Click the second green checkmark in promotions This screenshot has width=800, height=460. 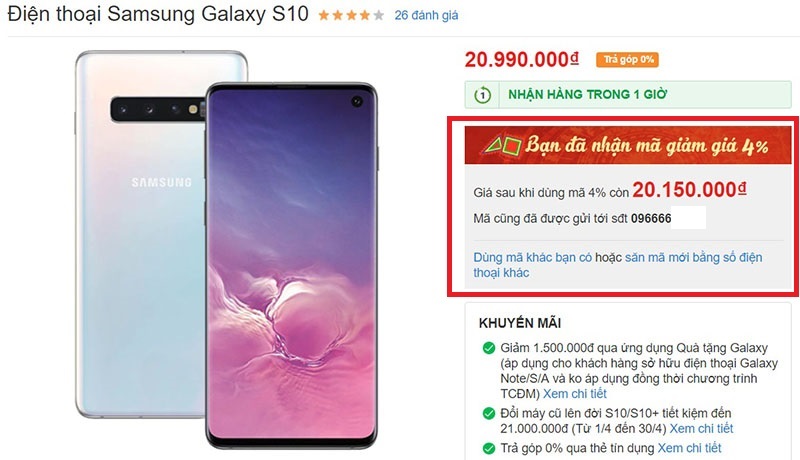[489, 413]
